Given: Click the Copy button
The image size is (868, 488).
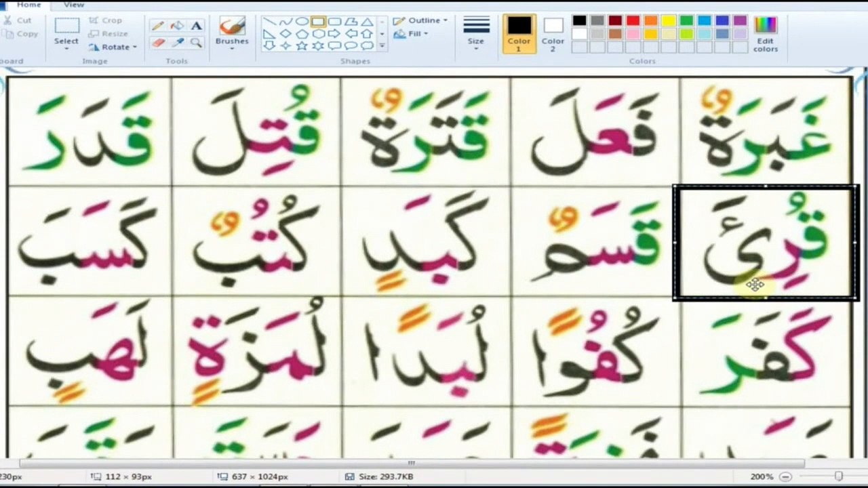Looking at the screenshot, I should click(20, 34).
